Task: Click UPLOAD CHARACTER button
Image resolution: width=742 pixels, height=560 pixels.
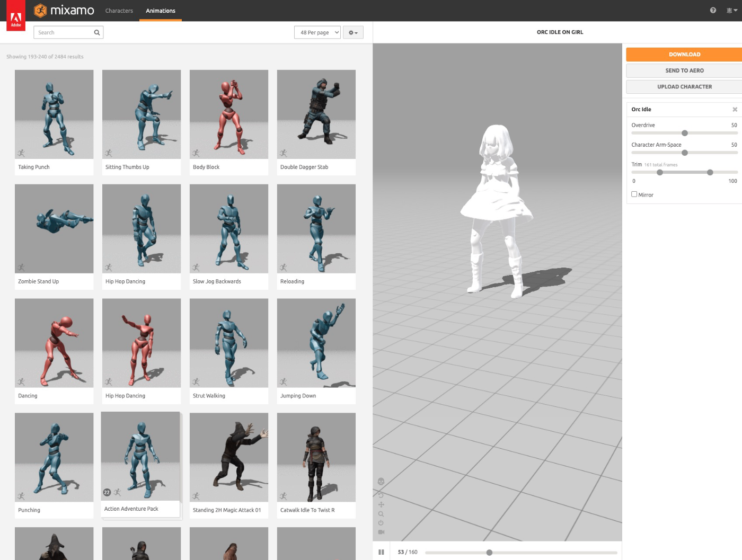Action: pos(684,87)
